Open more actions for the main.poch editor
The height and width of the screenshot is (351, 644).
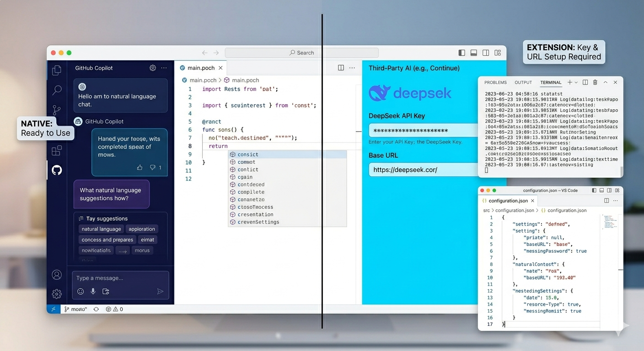point(352,68)
